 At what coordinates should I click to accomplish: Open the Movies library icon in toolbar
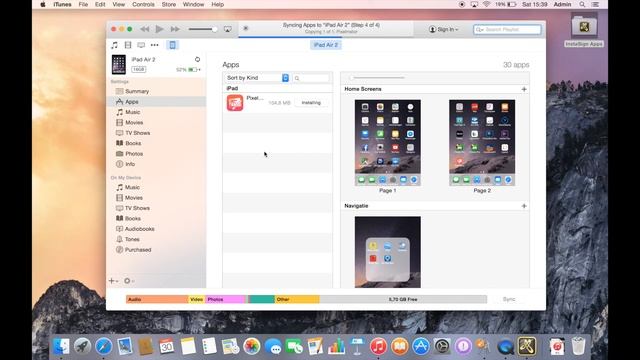click(x=128, y=45)
